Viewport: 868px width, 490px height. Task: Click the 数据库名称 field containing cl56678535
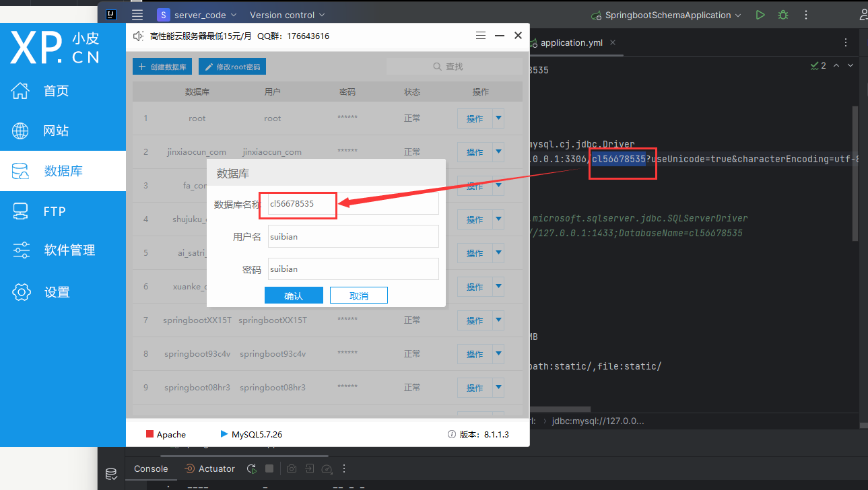coord(354,203)
